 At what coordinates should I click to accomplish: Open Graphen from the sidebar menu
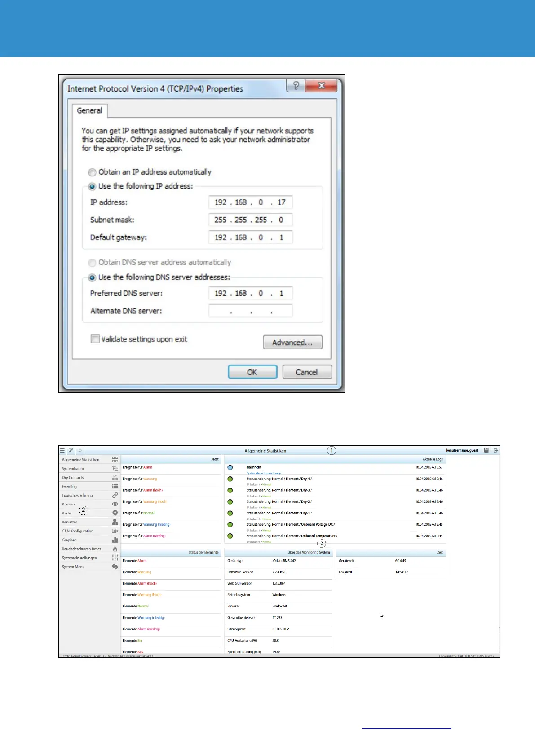click(90, 540)
